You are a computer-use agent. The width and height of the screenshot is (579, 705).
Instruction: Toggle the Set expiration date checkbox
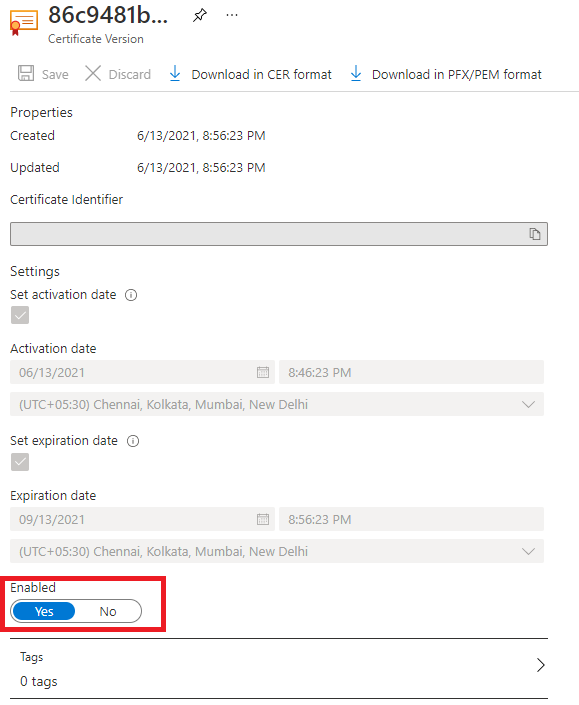[x=20, y=462]
